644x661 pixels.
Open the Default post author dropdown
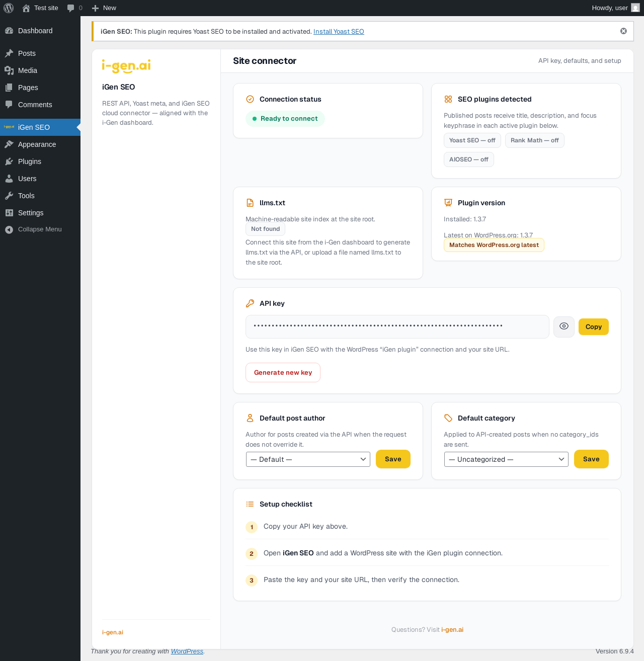pos(308,459)
